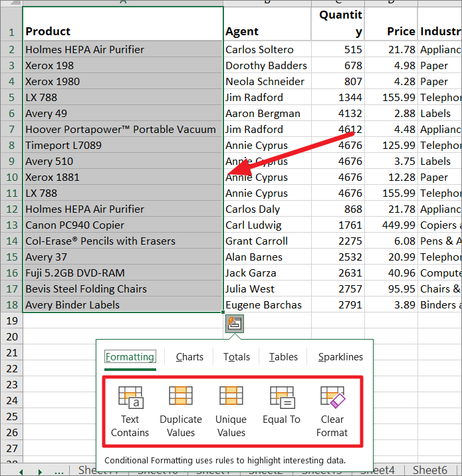Select row header 10
462x476 pixels.
[x=11, y=177]
